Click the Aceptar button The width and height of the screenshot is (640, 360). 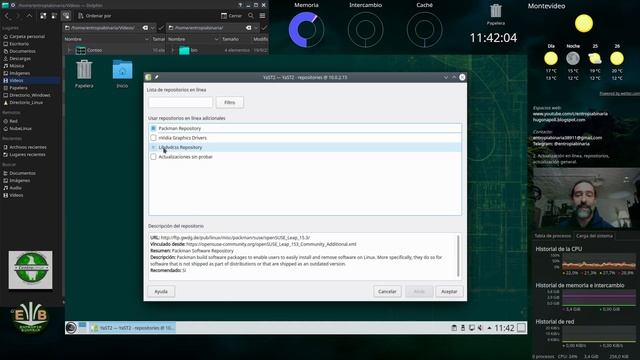(x=449, y=291)
